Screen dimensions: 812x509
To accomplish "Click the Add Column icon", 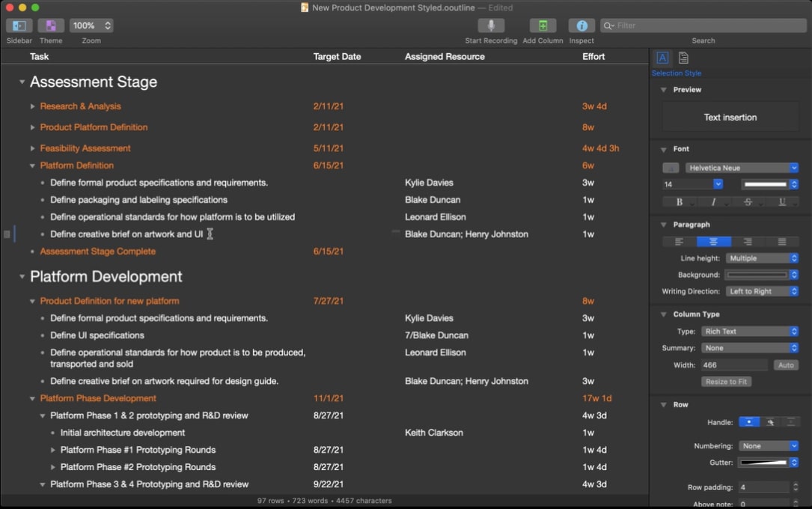I will [x=543, y=25].
